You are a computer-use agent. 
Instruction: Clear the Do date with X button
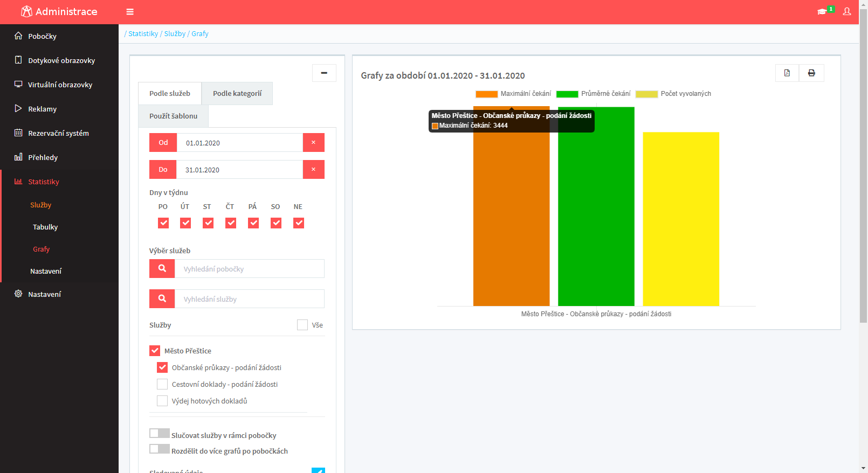click(x=314, y=170)
